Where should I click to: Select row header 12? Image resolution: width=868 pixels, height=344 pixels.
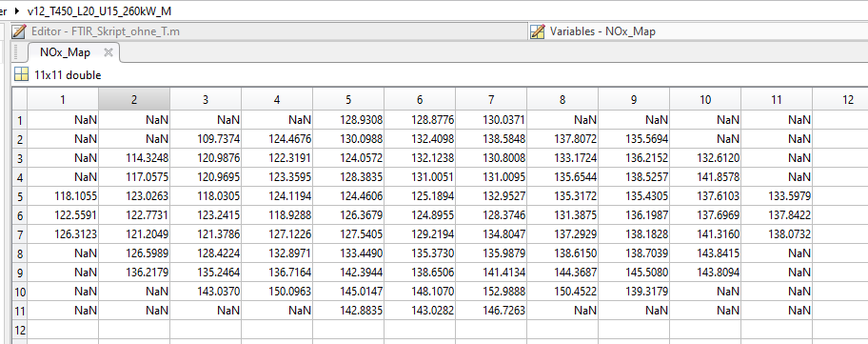pos(19,330)
